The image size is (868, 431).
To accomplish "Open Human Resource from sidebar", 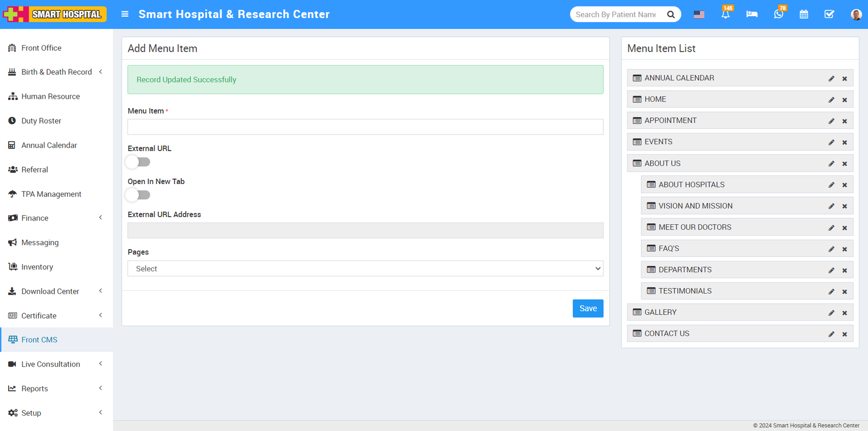I will pos(50,97).
